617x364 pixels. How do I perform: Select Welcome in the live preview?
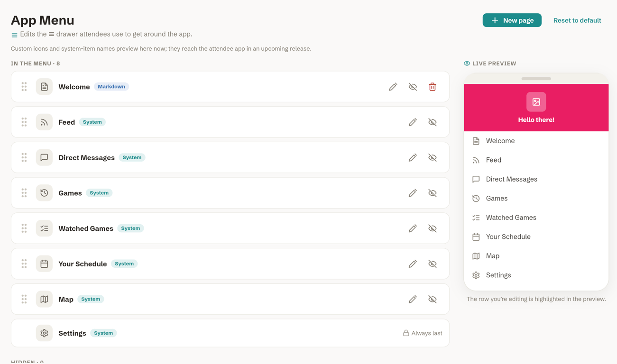tap(536, 141)
